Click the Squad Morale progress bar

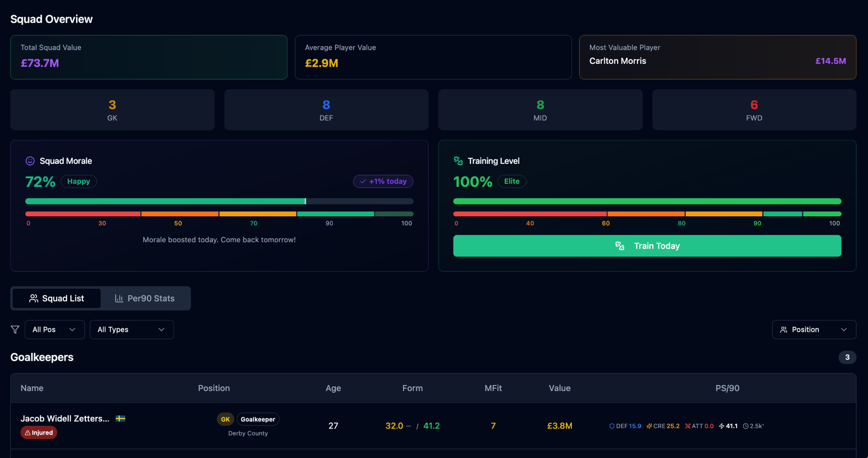click(x=219, y=201)
